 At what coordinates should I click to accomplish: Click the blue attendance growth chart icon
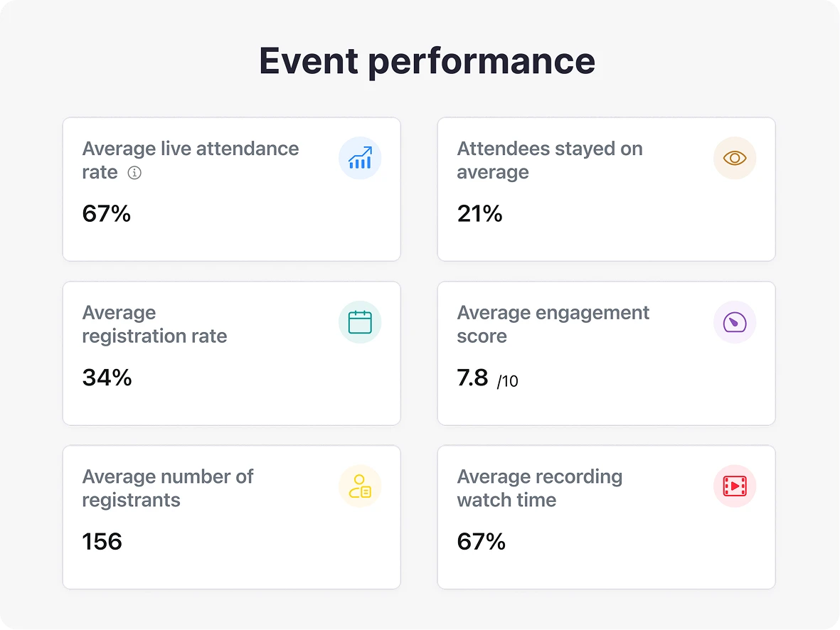point(360,158)
